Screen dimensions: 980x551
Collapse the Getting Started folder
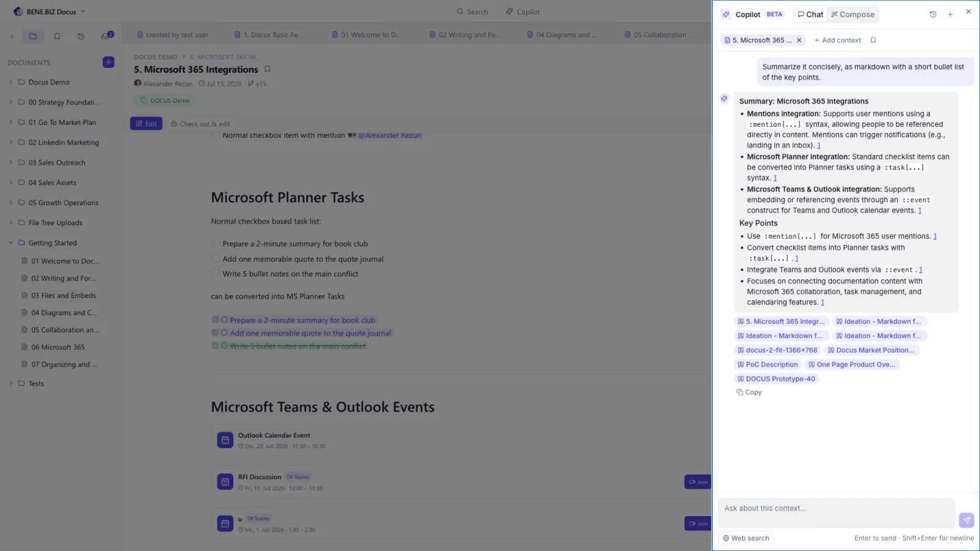(x=10, y=243)
